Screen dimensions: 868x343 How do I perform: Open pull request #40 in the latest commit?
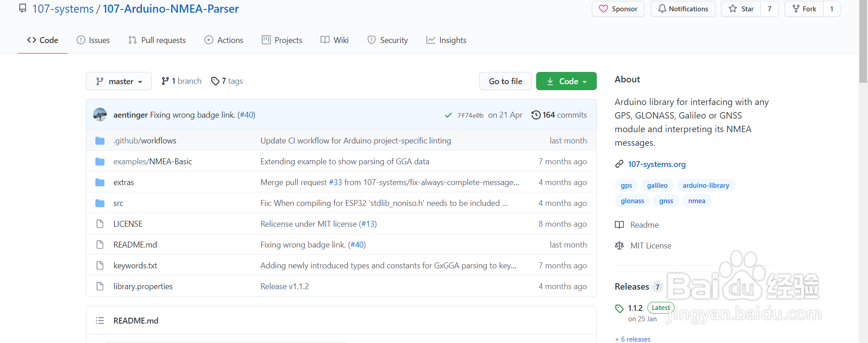tap(246, 115)
